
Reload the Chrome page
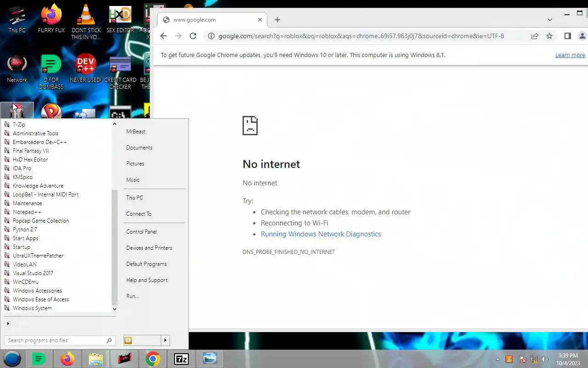point(193,36)
